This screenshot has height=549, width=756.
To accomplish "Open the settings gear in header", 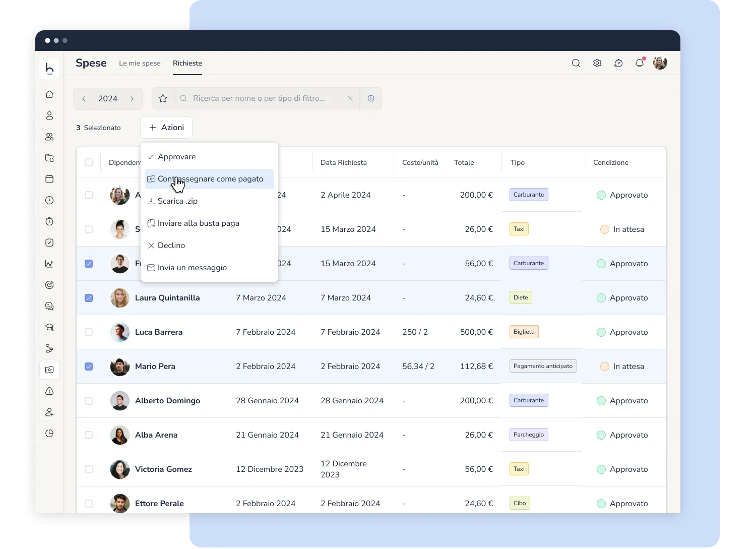I will (597, 63).
